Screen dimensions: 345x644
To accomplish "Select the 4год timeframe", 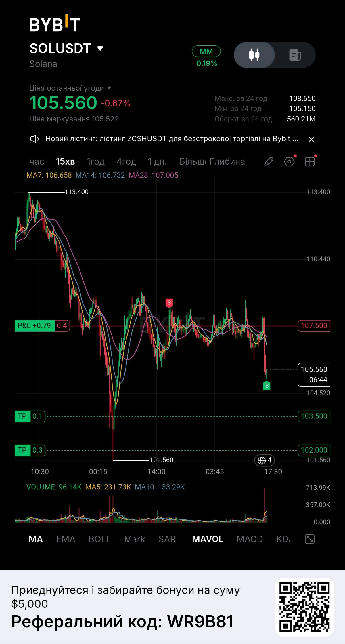I will click(x=126, y=161).
